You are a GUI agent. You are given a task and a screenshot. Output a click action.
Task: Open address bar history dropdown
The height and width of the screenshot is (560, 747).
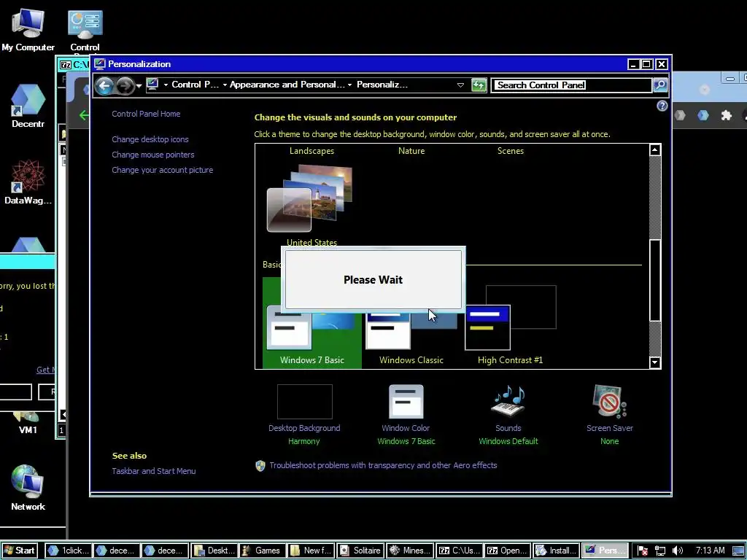(460, 85)
